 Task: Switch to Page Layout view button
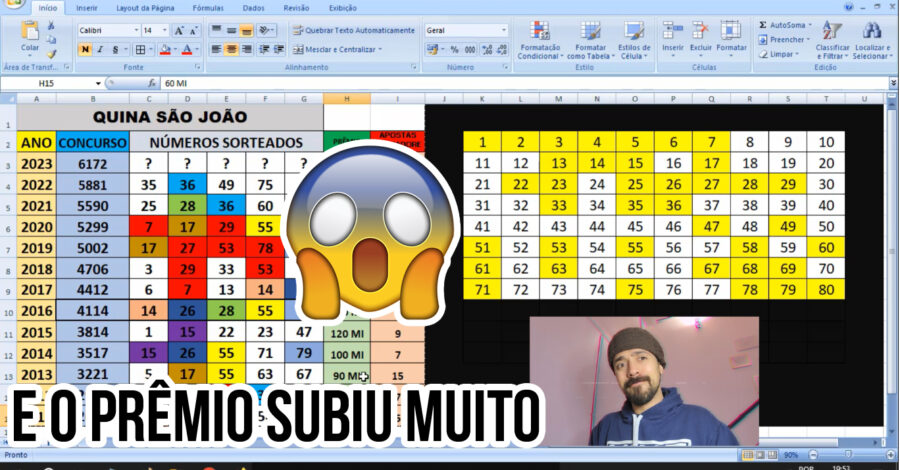point(761,455)
